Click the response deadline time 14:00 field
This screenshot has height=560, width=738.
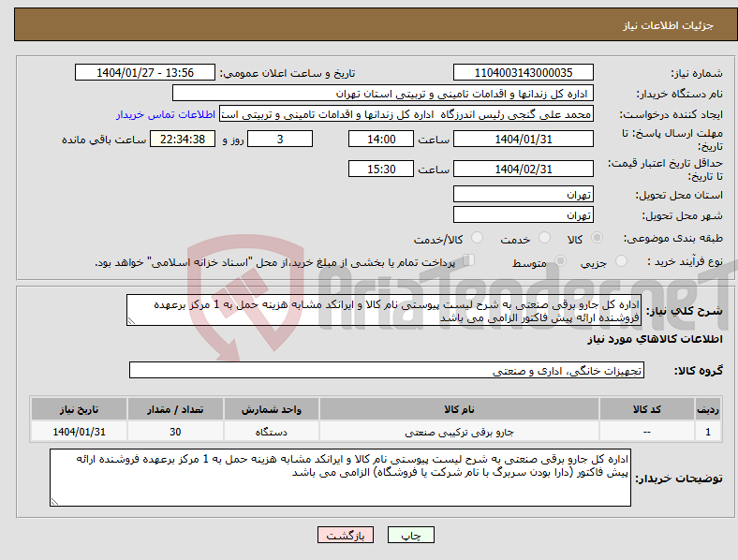[x=381, y=140]
